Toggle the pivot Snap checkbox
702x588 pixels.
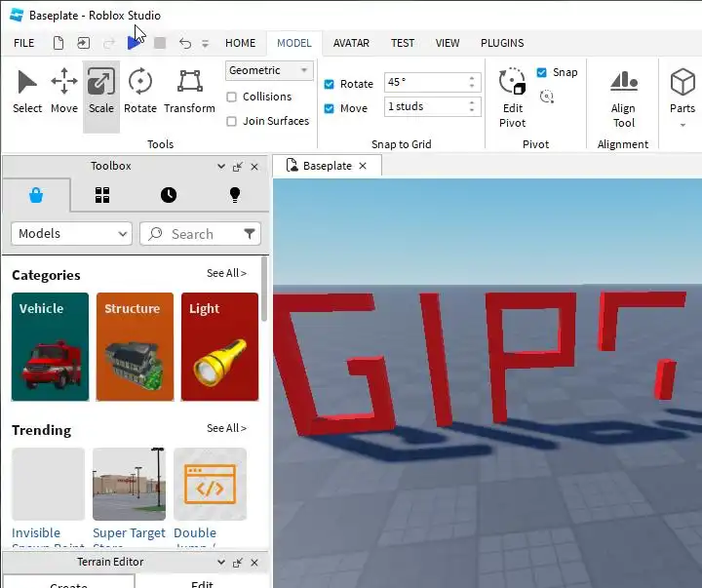[x=542, y=72]
